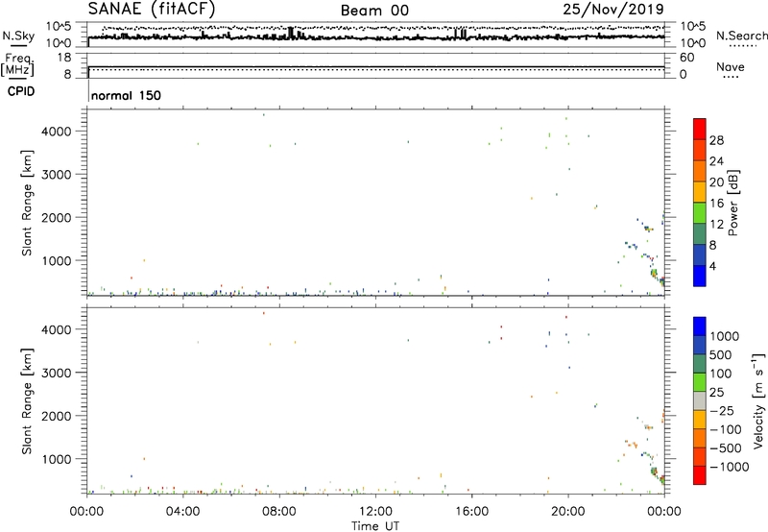Click the solid frequency line in the Freq panel
768x532 pixels.
376,66
